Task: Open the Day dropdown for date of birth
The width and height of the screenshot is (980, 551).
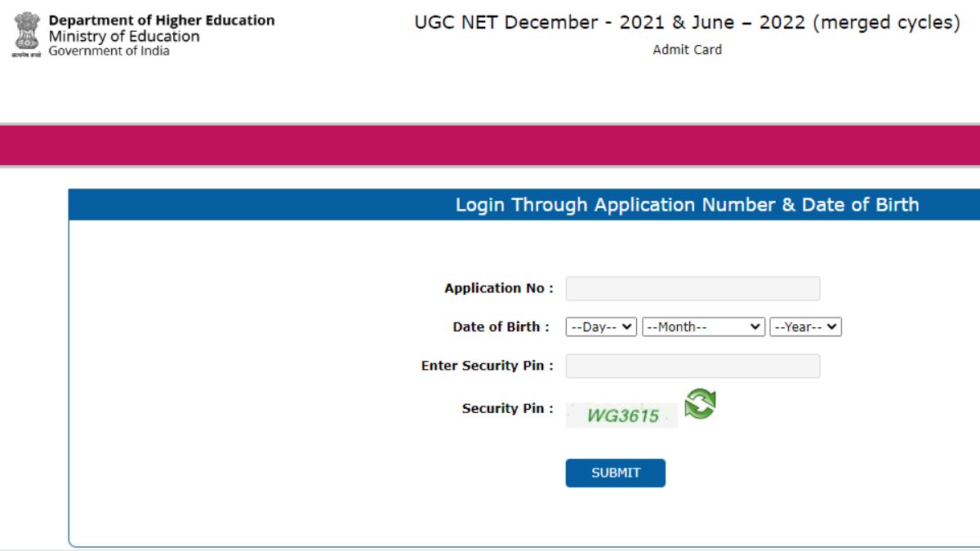Action: point(601,327)
